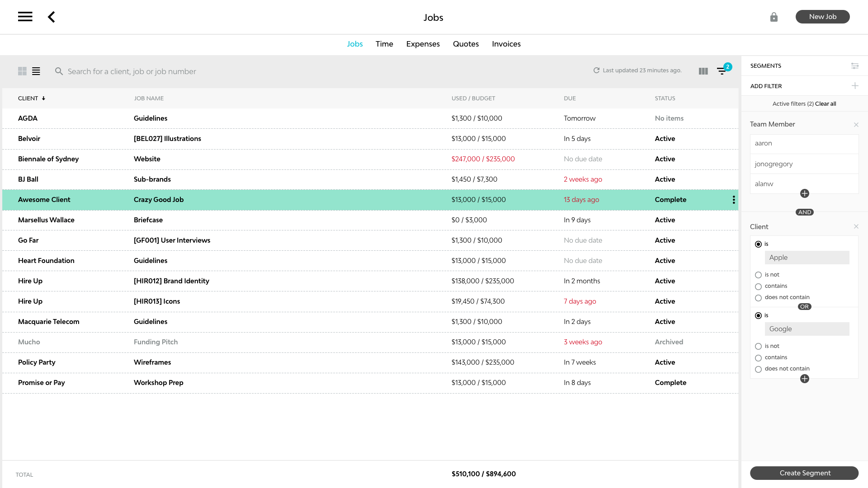Switch to the Invoices tab
The height and width of the screenshot is (488, 868).
pyautogui.click(x=506, y=44)
